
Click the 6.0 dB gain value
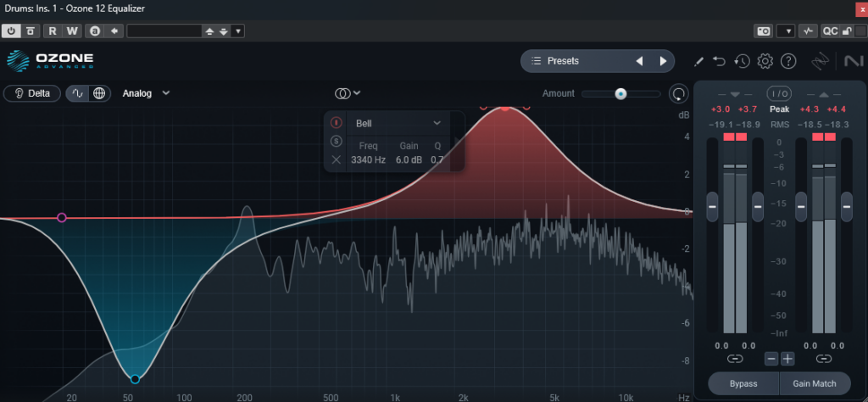pos(409,160)
